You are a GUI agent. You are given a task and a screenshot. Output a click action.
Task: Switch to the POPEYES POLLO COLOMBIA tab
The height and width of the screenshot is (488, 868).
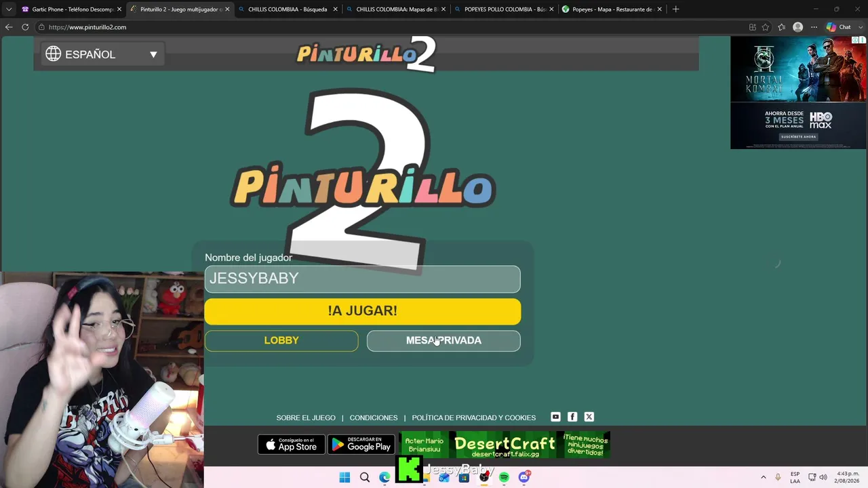[x=503, y=9]
